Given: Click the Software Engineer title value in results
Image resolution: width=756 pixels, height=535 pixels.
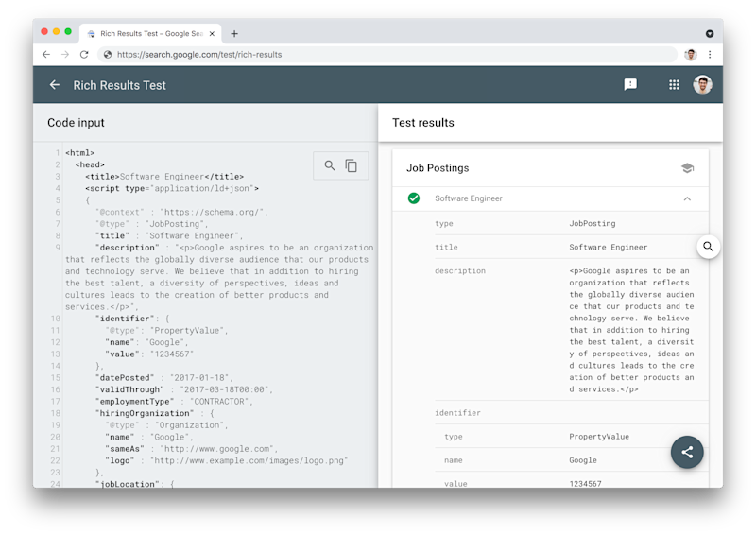Looking at the screenshot, I should [608, 247].
